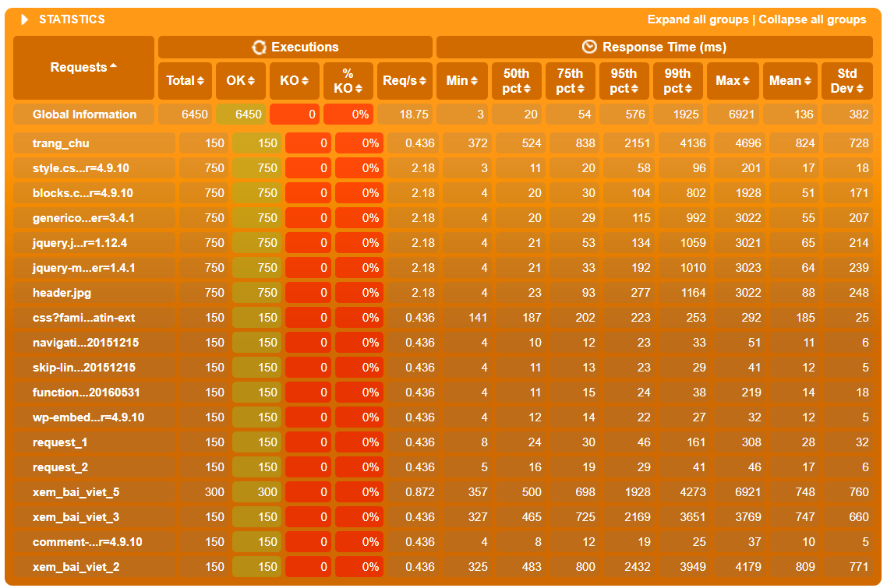Sort by 50th pct column
Viewport: 887px width, 588px height.
click(517, 81)
